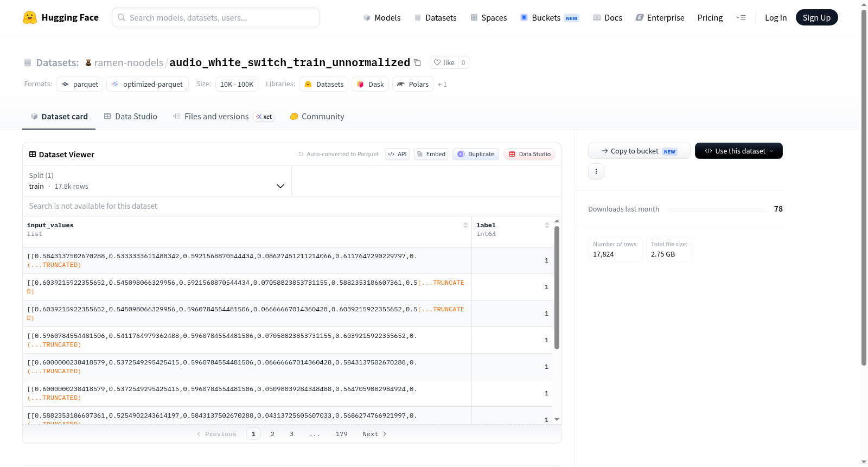This screenshot has width=868, height=467.
Task: Open Data Studio from viewer header
Action: tap(529, 154)
